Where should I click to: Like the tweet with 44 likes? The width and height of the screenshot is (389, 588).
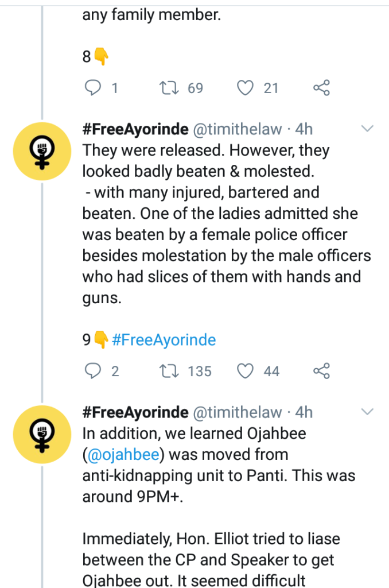click(246, 372)
